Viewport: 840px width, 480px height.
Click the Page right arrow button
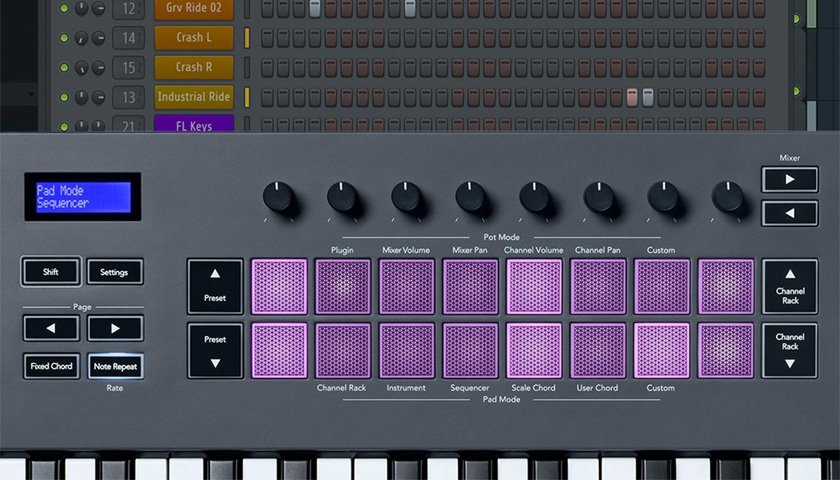click(115, 328)
